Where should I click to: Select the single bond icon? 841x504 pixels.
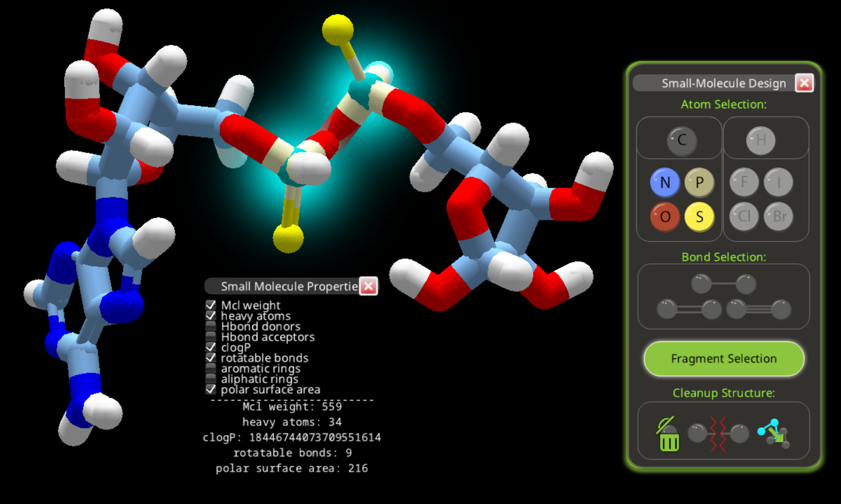(723, 284)
